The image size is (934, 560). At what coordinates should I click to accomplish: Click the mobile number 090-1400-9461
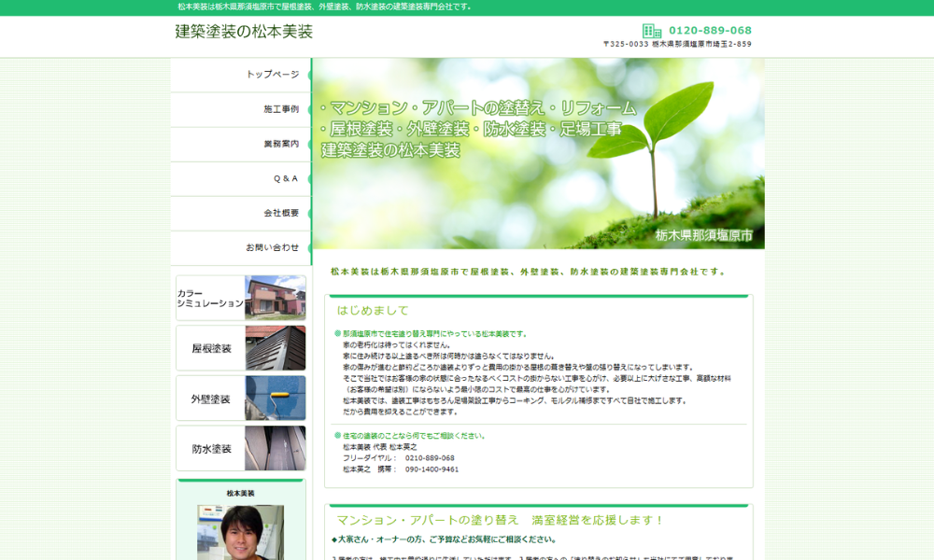(x=431, y=469)
